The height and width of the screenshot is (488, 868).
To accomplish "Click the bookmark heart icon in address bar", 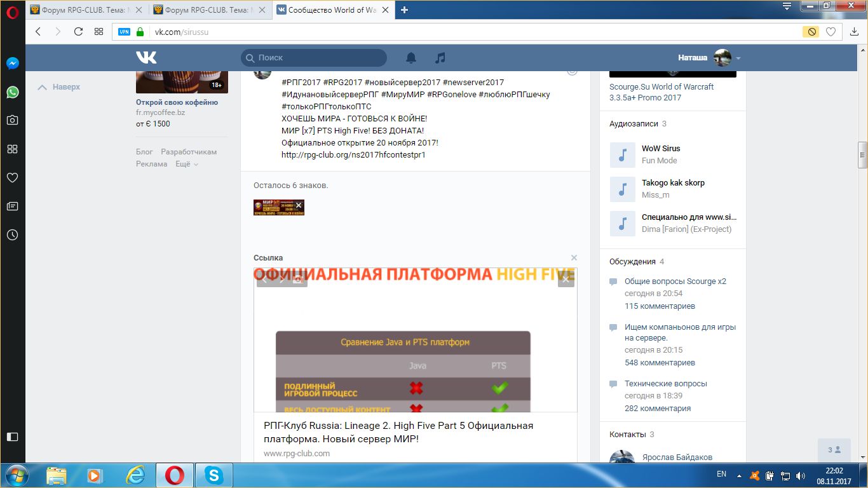I will coord(831,32).
